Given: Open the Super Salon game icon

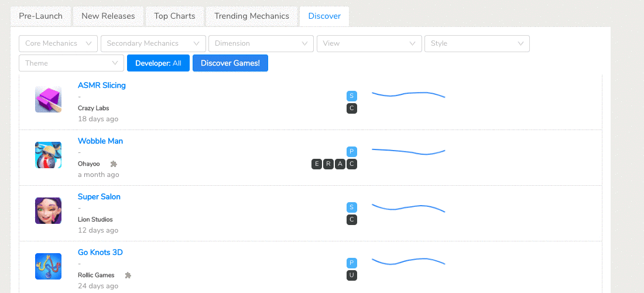Looking at the screenshot, I should point(49,211).
